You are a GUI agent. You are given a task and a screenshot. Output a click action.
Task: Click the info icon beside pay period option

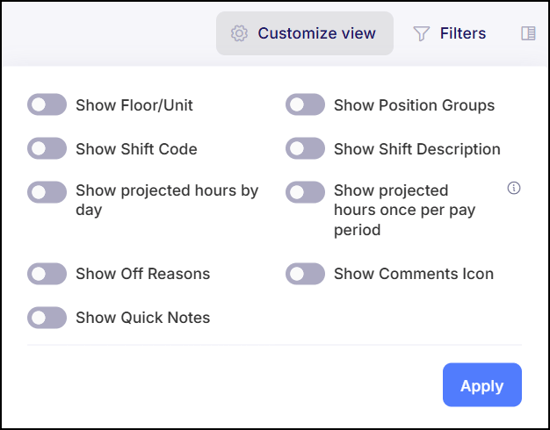tap(514, 188)
